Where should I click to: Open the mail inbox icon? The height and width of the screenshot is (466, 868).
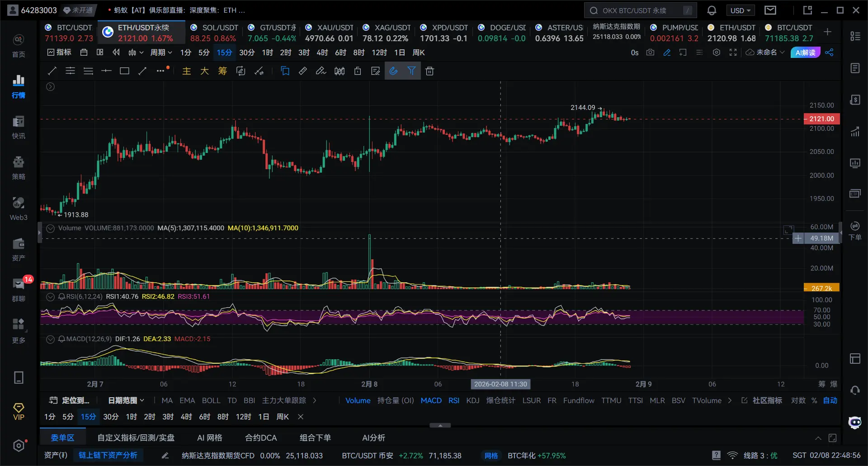pyautogui.click(x=770, y=10)
